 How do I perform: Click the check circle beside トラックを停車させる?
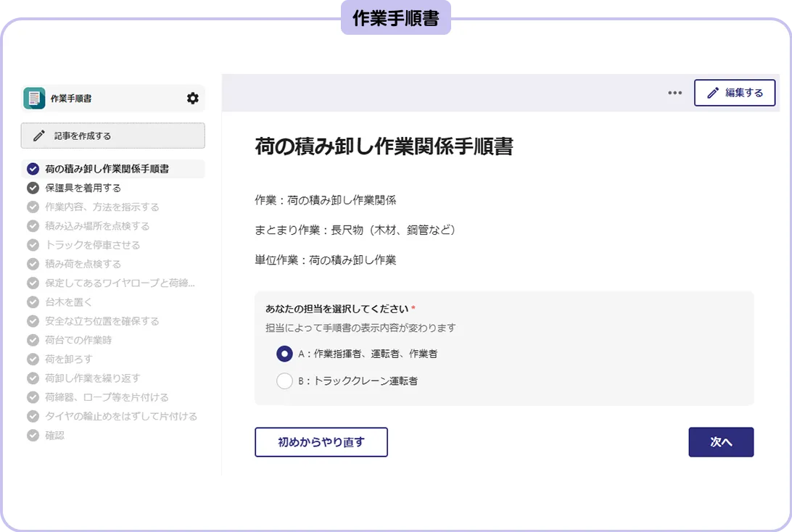32,245
